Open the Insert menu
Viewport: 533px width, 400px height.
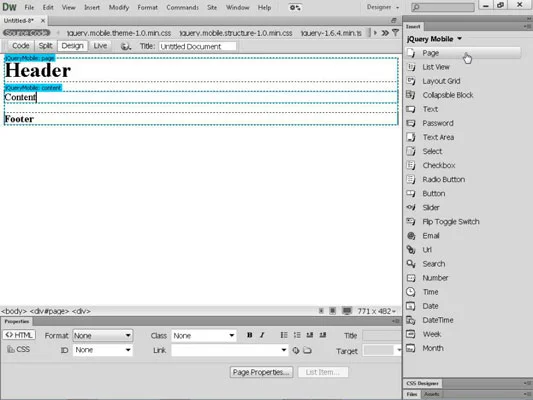(92, 7)
